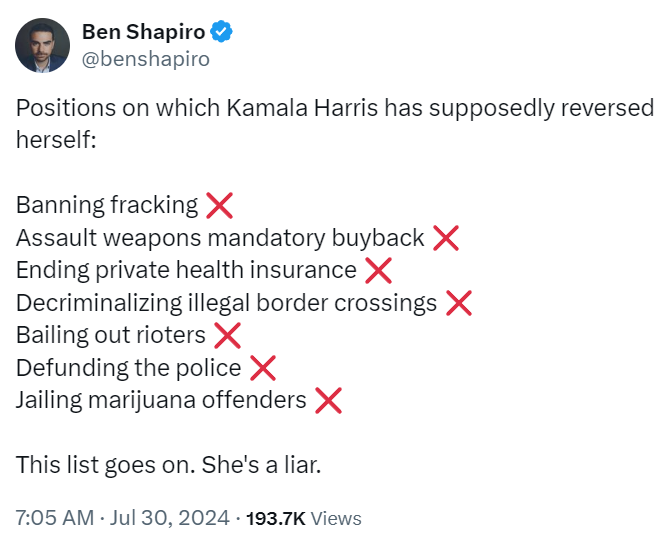Open the 7:05 AM Jul 30, 2024 timestamp
The image size is (664, 541).
pos(122,518)
